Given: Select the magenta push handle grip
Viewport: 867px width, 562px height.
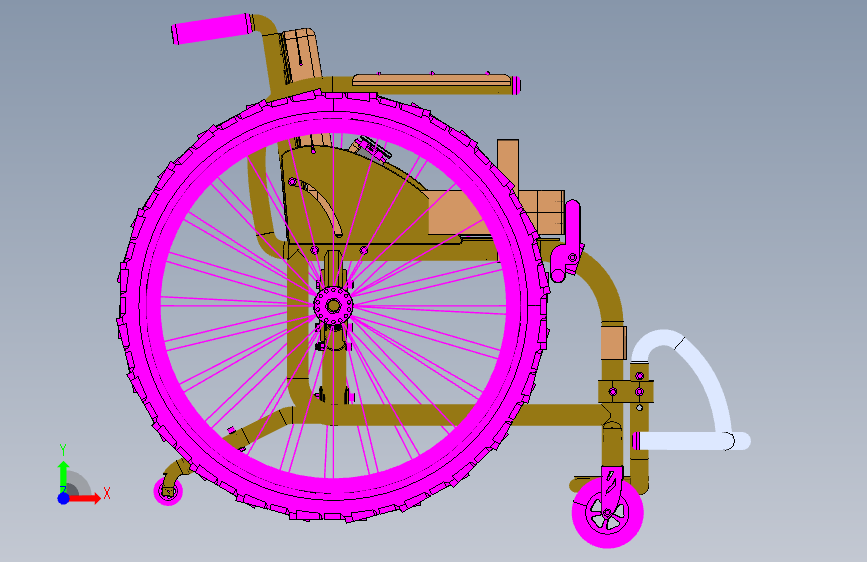Looking at the screenshot, I should point(210,29).
